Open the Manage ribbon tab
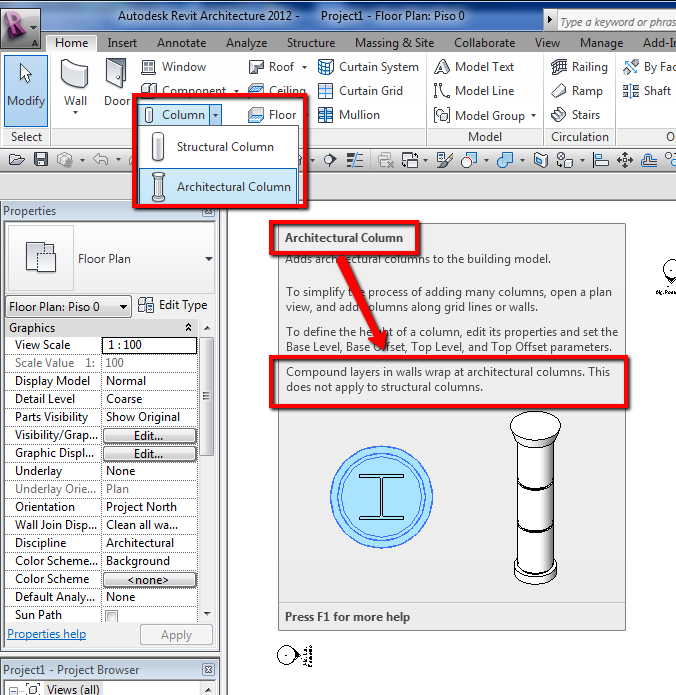676x695 pixels. tap(602, 43)
